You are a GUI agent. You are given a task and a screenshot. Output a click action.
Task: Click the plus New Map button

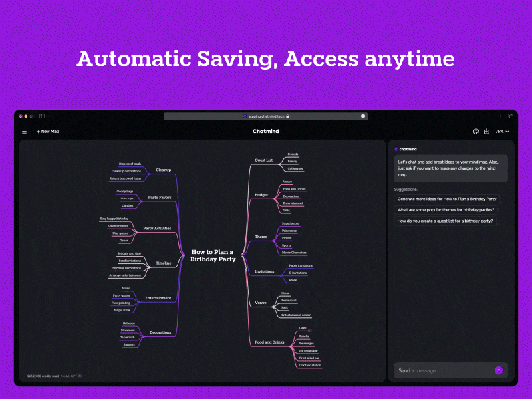47,131
